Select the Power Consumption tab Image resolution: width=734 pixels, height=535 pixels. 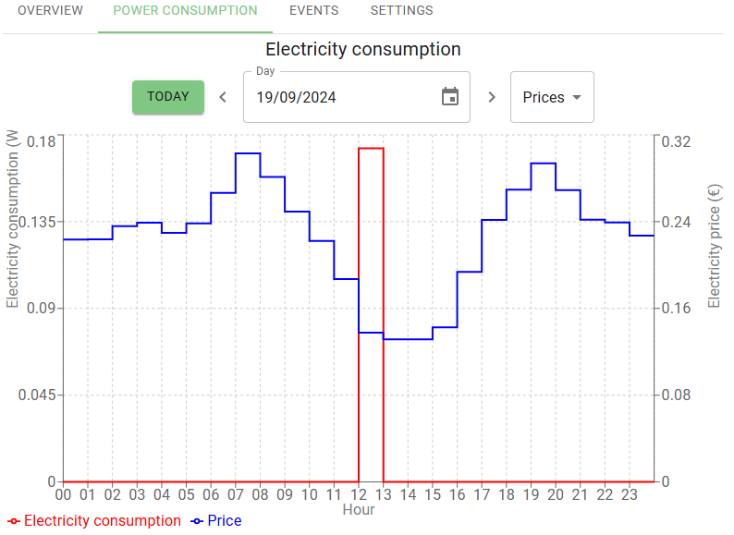click(x=185, y=11)
